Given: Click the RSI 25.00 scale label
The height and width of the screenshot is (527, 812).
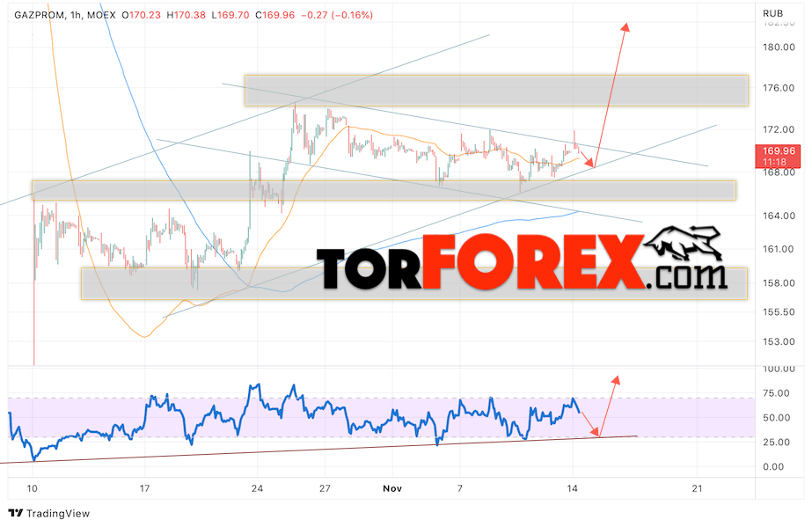Looking at the screenshot, I should [776, 443].
